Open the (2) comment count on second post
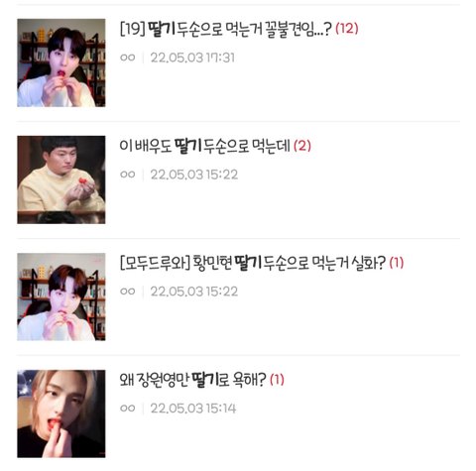This screenshot has height=471, width=476. coord(302,146)
